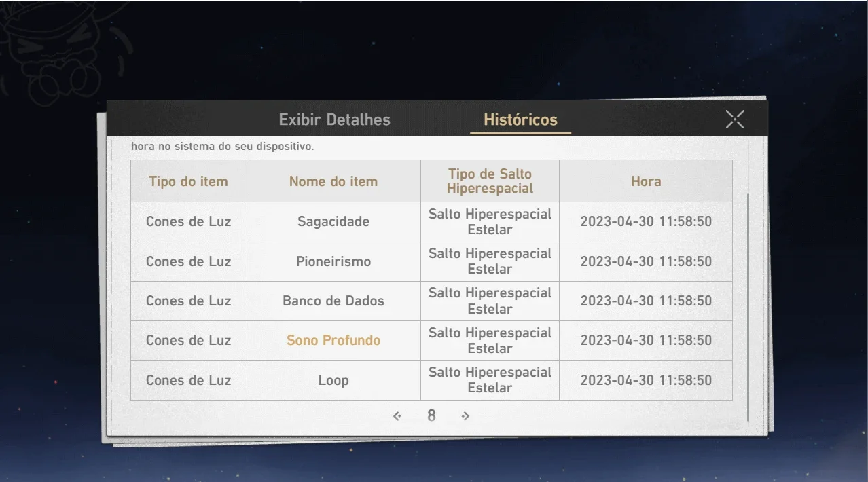Image resolution: width=868 pixels, height=482 pixels.
Task: Click the timestamp in the Sagacidade row
Action: click(646, 221)
